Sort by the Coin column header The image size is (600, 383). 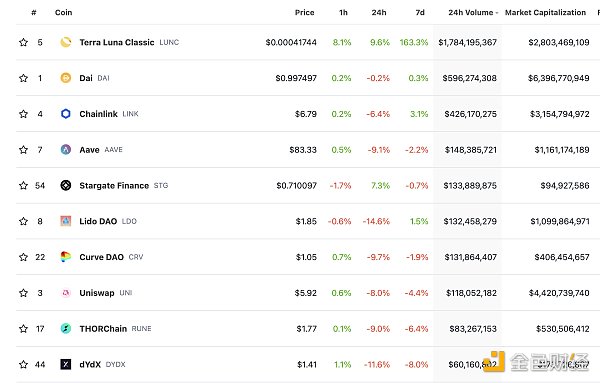pos(64,13)
